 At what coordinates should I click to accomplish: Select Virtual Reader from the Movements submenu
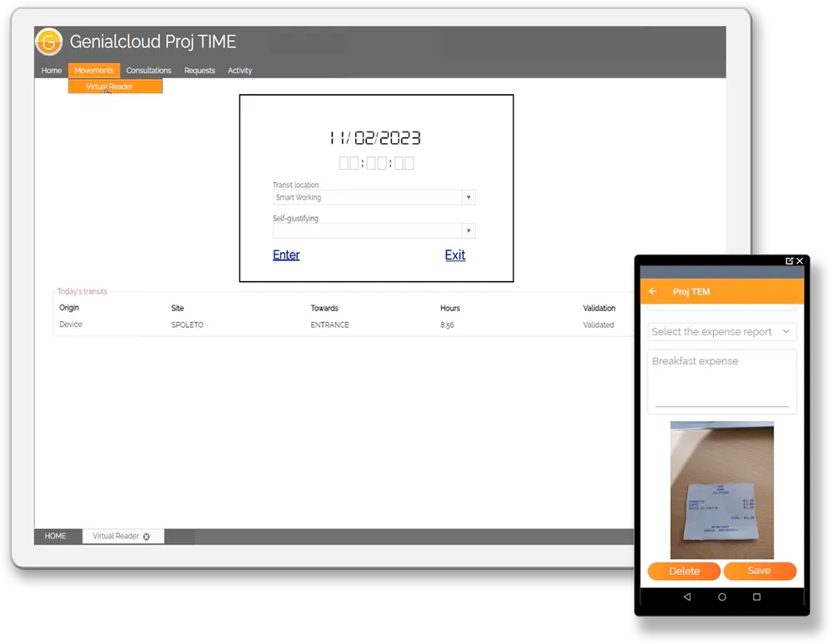[x=110, y=87]
